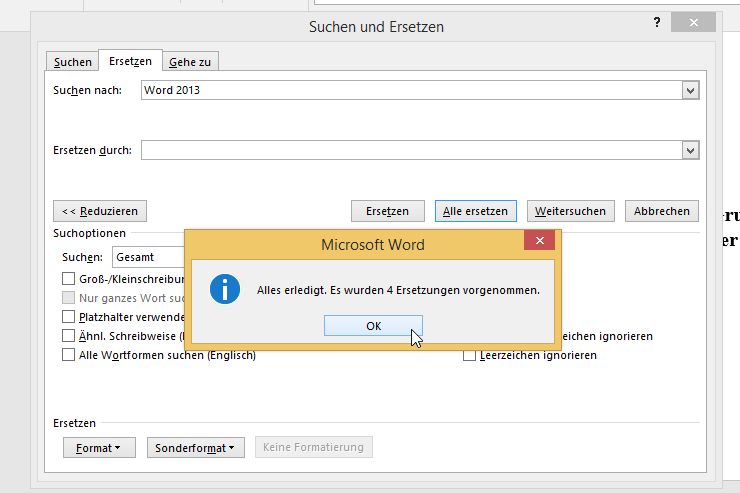This screenshot has height=493, width=740.
Task: Click the Abbrechen button
Action: coord(662,211)
